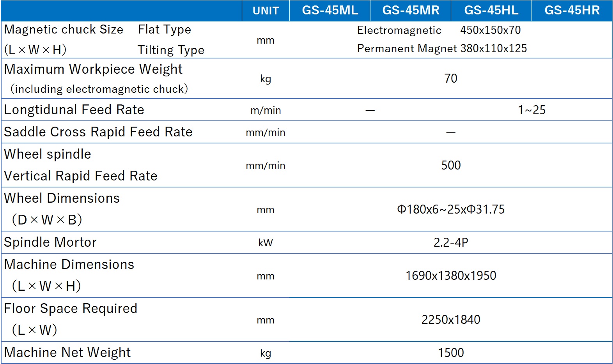Click the Longtidunal Feed Rate label
The image size is (613, 364).
click(x=74, y=110)
